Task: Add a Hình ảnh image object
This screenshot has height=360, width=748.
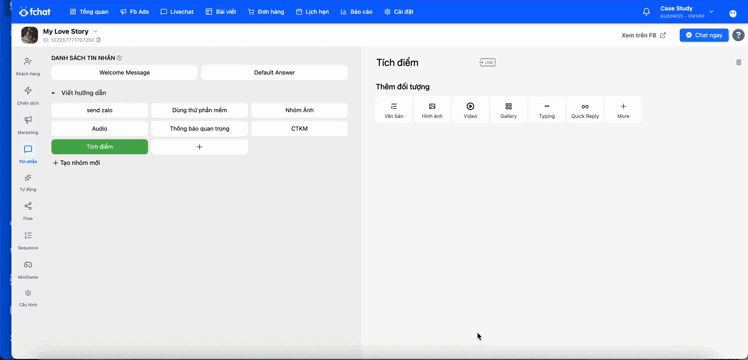Action: 432,110
